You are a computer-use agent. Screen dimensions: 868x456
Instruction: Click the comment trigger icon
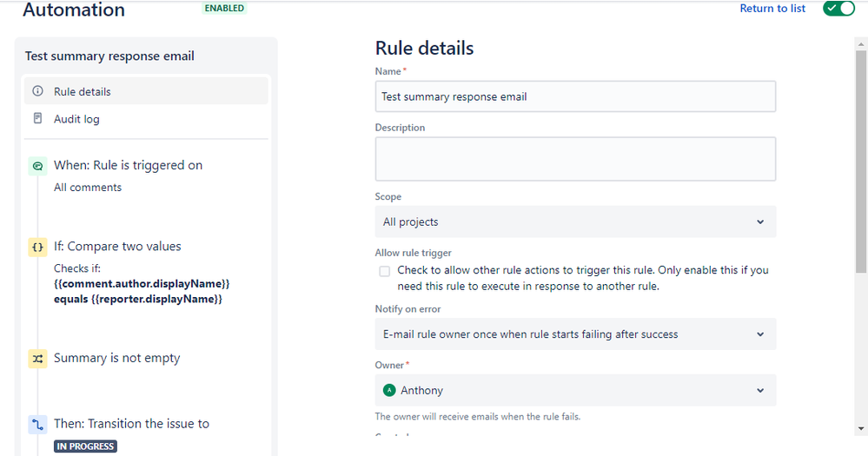coord(37,165)
